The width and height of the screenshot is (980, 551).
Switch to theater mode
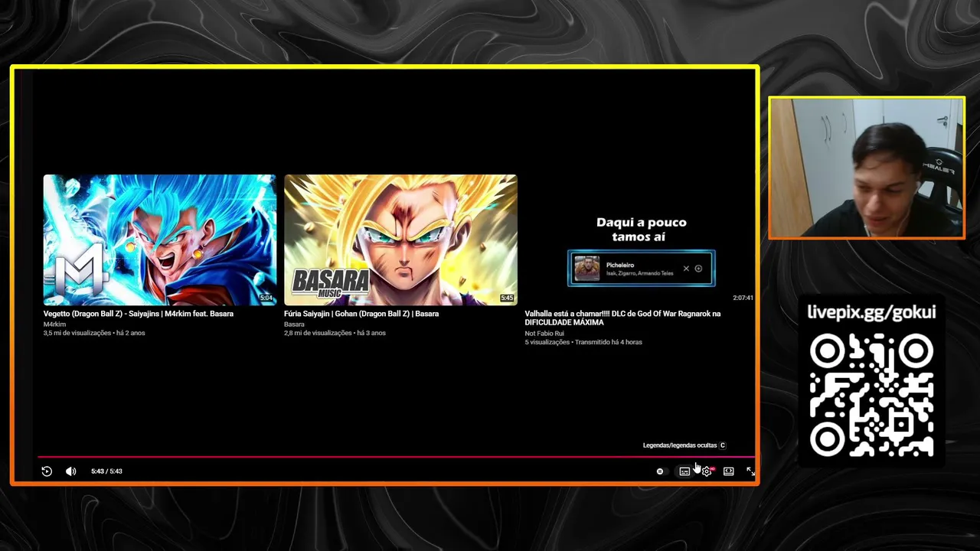tap(729, 471)
